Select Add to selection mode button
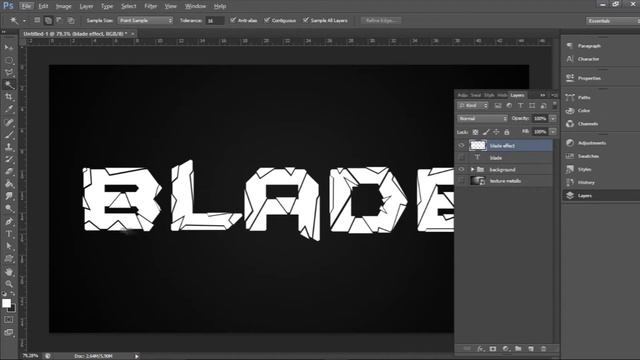Viewport: 640px width, 360px height. 48,20
